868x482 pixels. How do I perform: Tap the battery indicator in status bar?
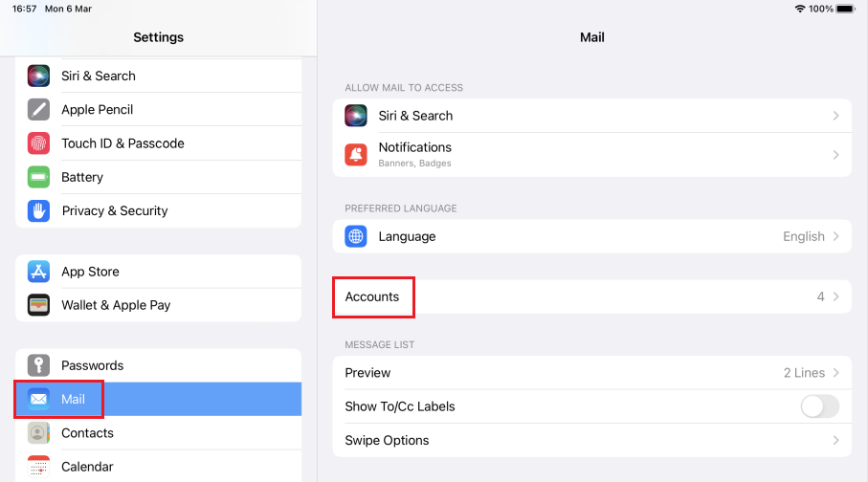point(845,9)
